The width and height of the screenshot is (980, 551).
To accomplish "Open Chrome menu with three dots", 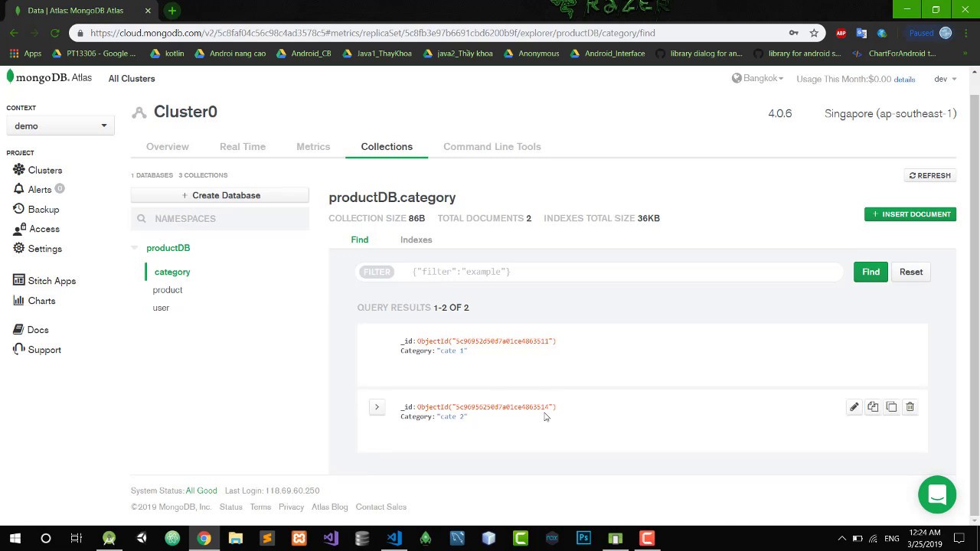I will tap(968, 33).
